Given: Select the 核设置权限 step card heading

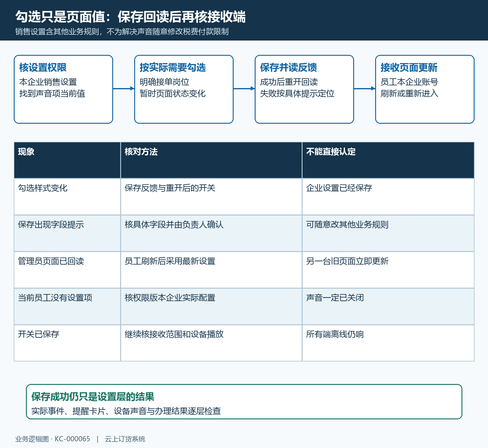Looking at the screenshot, I should [43, 68].
